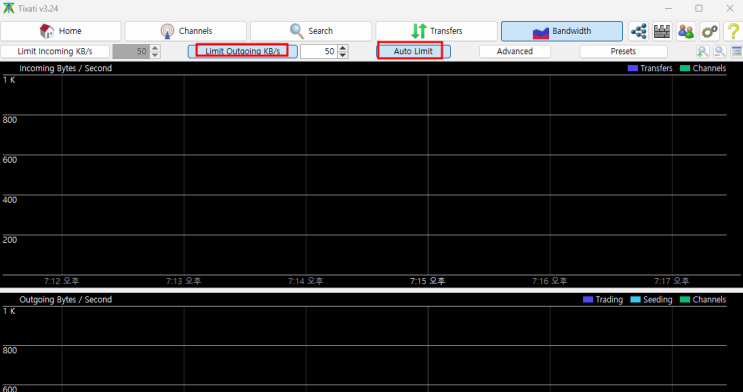743x392 pixels.
Task: Toggle the Limit Incoming KB/s button
Action: point(55,51)
